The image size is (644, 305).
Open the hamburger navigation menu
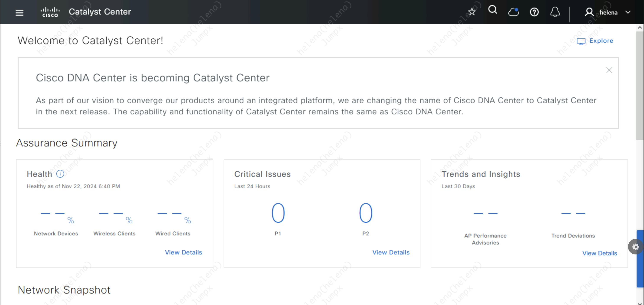(19, 12)
